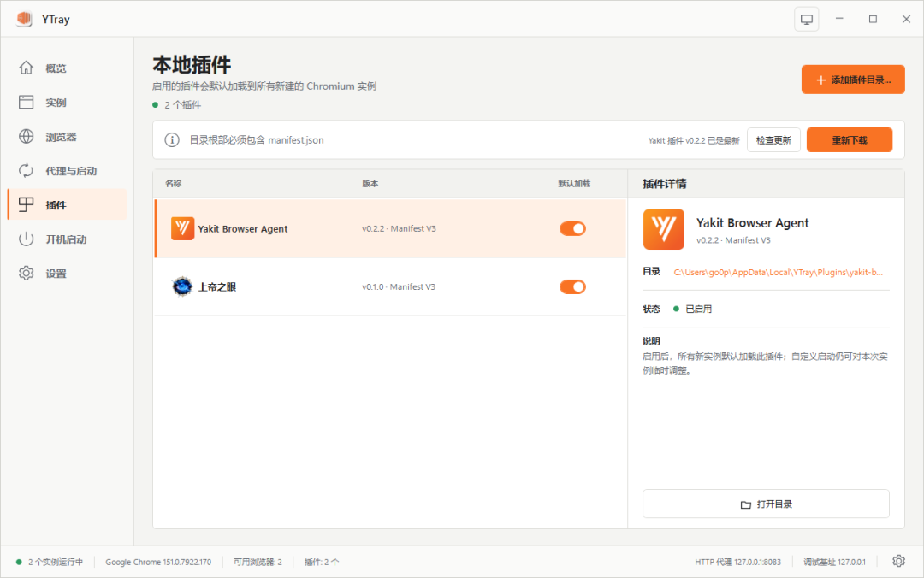
Task: Click the globe icon for 浏览器
Action: pos(26,136)
